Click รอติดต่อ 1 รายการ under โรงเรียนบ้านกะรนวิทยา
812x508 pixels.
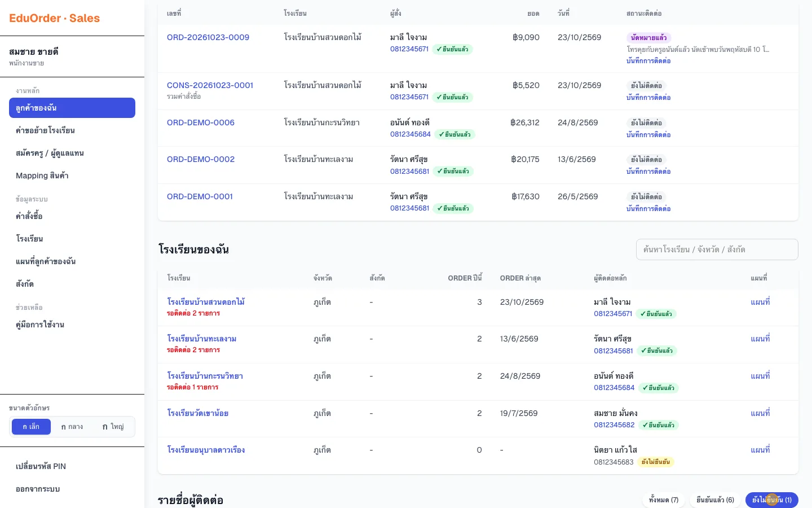coord(193,387)
